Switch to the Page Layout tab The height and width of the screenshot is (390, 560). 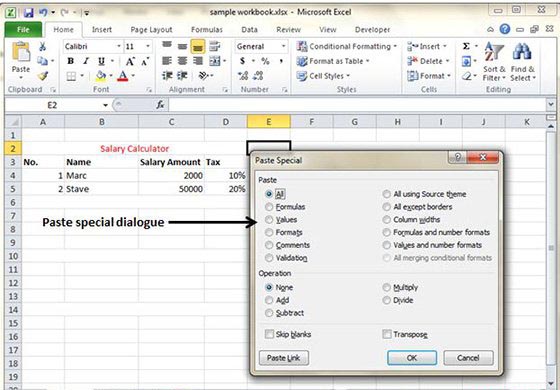pos(151,30)
